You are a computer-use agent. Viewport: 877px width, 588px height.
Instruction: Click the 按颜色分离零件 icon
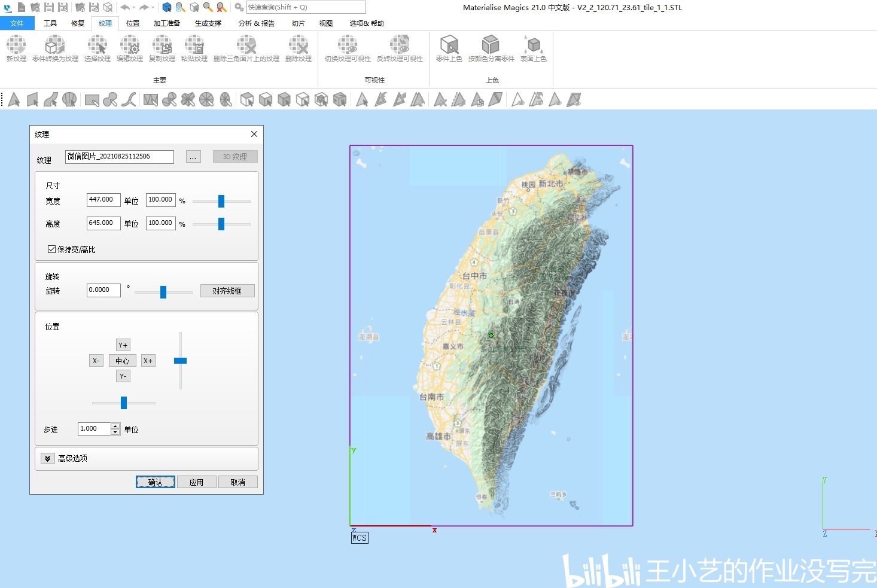click(x=491, y=48)
